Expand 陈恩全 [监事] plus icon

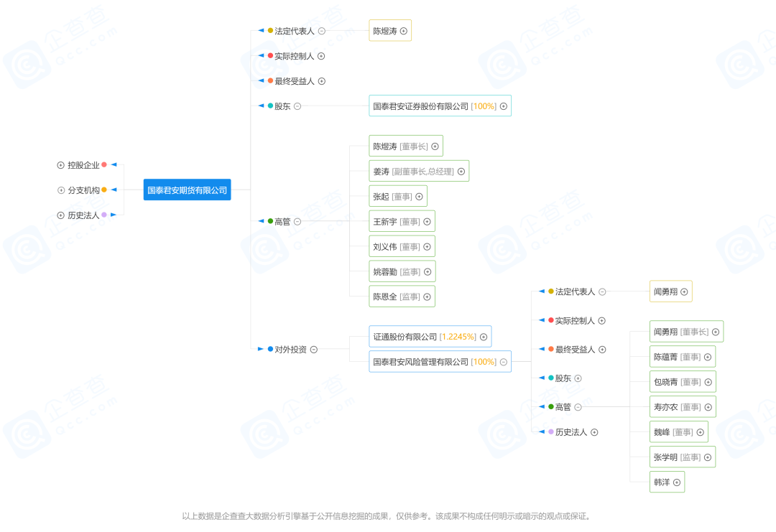427,297
